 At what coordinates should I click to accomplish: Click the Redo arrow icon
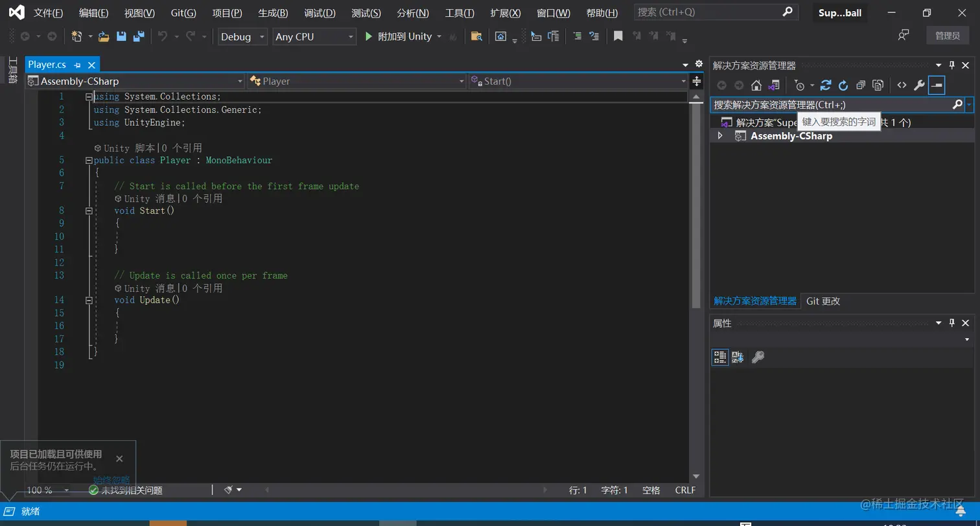click(190, 37)
